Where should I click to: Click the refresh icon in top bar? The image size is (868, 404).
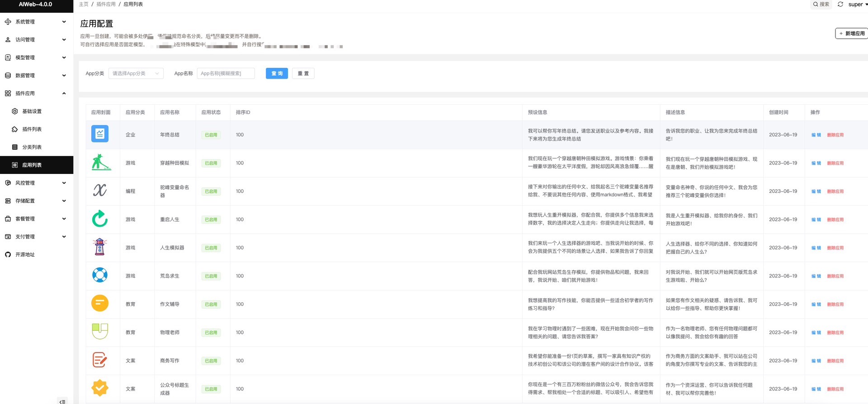840,5
